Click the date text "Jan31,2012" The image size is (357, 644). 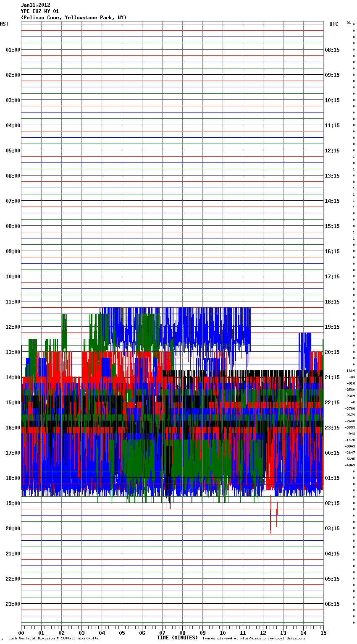coord(36,5)
